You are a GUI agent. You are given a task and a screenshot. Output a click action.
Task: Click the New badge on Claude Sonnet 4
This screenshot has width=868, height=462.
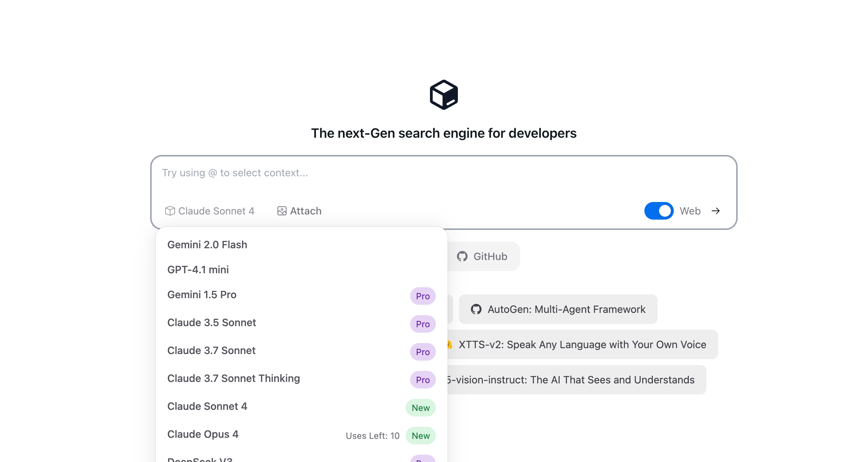[420, 408]
